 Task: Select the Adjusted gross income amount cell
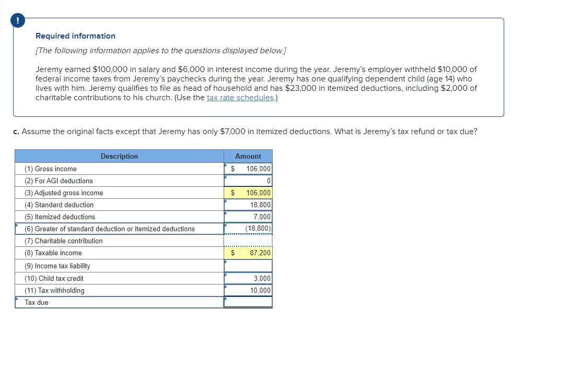[248, 193]
